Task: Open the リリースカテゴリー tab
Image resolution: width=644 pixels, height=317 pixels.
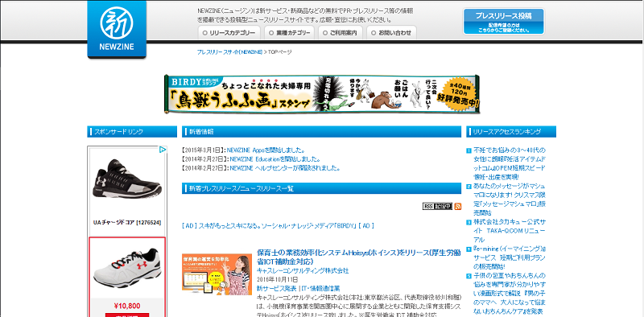Action: point(229,33)
